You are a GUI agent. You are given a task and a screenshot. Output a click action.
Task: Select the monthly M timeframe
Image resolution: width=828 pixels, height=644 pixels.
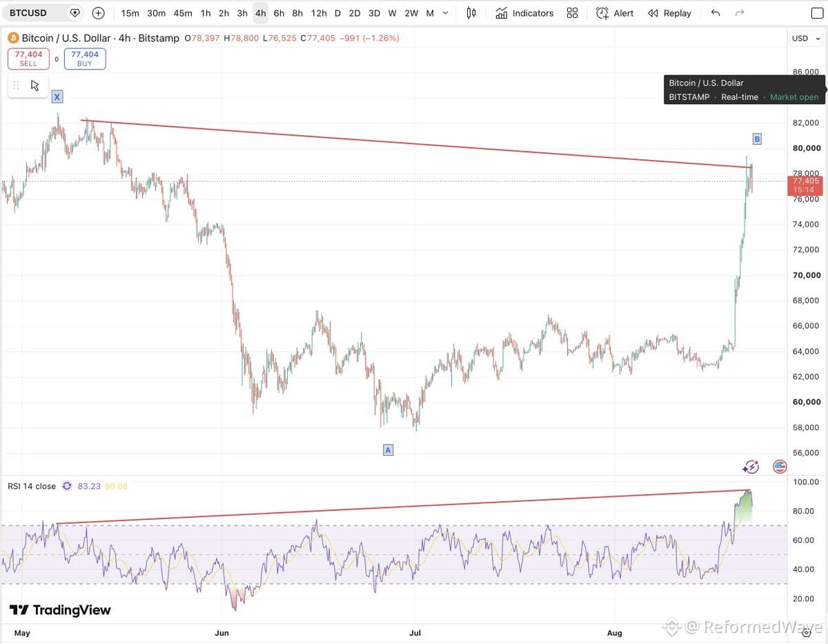pos(430,13)
